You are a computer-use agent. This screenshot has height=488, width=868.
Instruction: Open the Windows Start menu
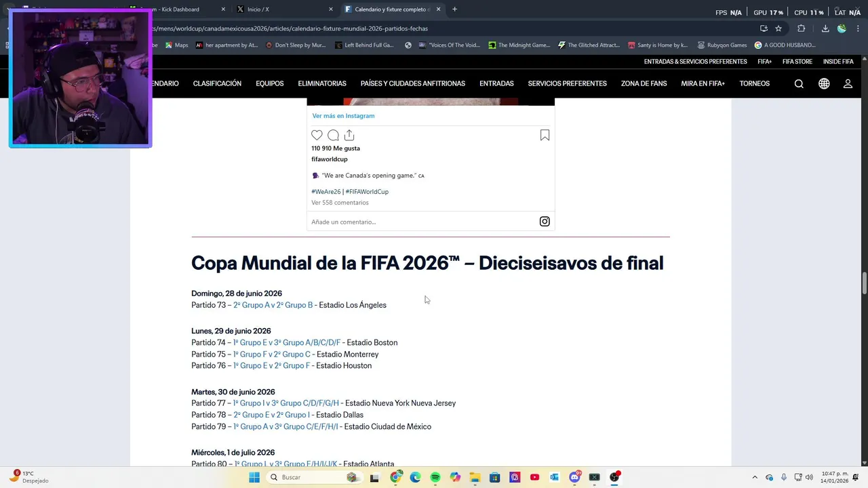[x=254, y=477]
